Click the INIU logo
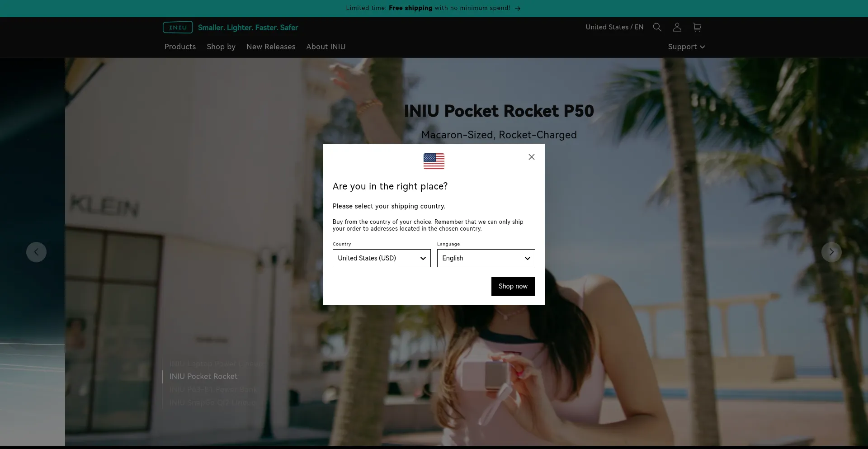This screenshot has height=449, width=868. pos(178,28)
